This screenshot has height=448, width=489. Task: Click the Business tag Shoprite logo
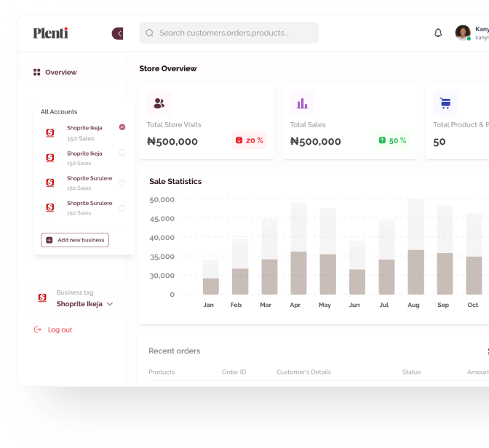[42, 297]
